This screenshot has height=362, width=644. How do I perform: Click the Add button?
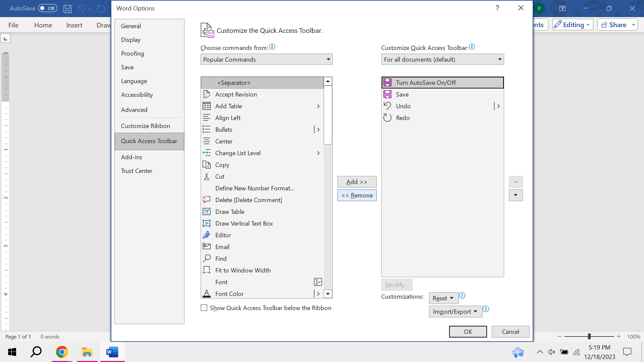coord(357,182)
